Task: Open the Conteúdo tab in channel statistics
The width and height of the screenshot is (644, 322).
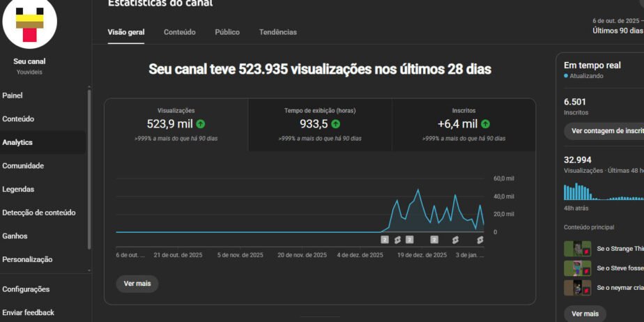Action: coord(179,32)
